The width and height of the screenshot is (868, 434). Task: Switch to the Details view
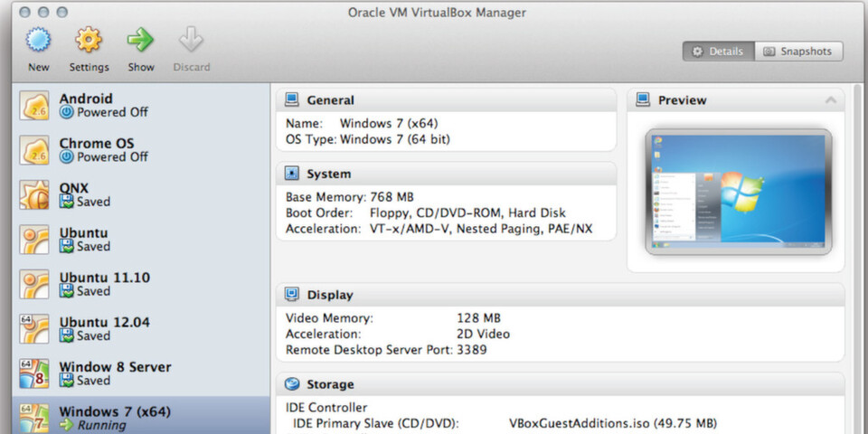(718, 52)
